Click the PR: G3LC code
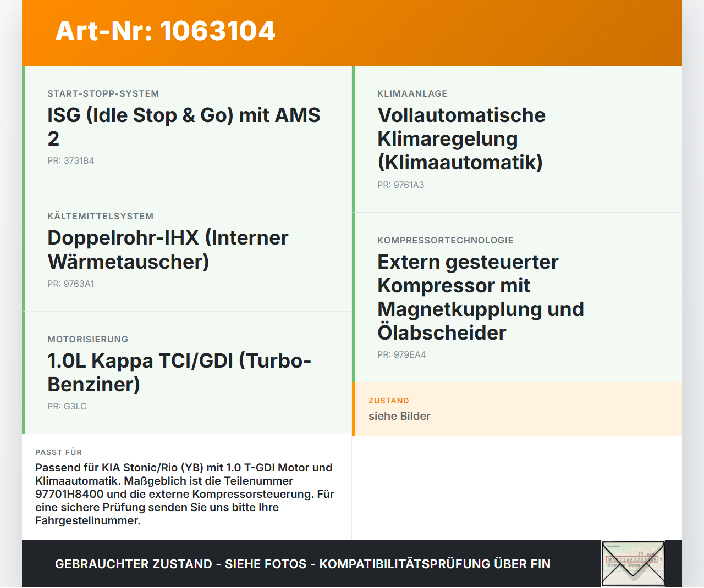This screenshot has width=704, height=588. (x=67, y=406)
